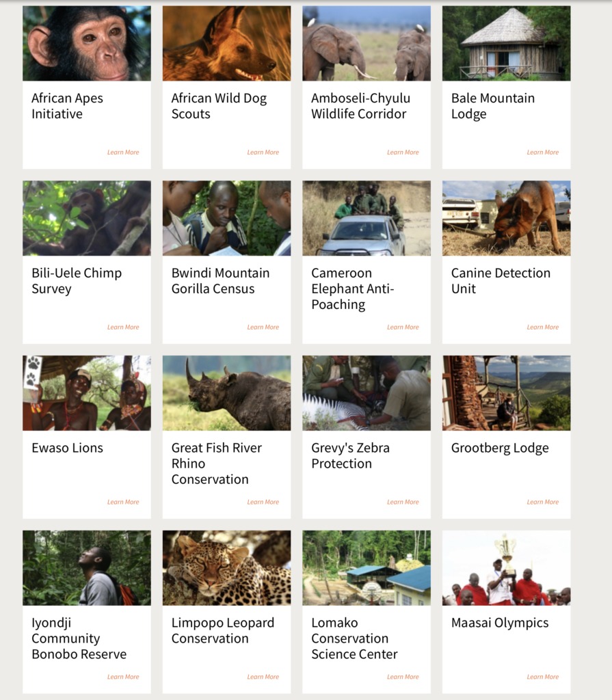The width and height of the screenshot is (612, 700).
Task: Click Learn More under African Wild Dog Scouts
Action: (263, 152)
